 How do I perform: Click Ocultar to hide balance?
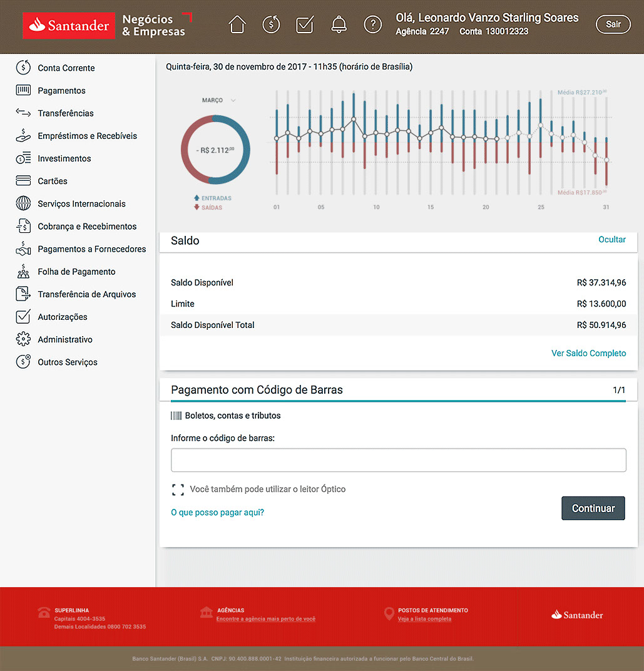click(x=612, y=240)
